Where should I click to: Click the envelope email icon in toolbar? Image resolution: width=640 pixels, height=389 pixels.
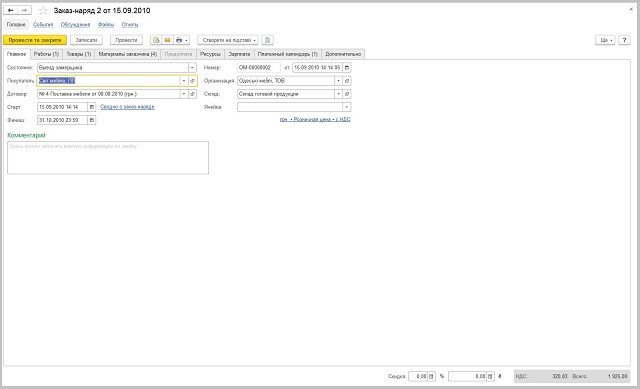167,40
